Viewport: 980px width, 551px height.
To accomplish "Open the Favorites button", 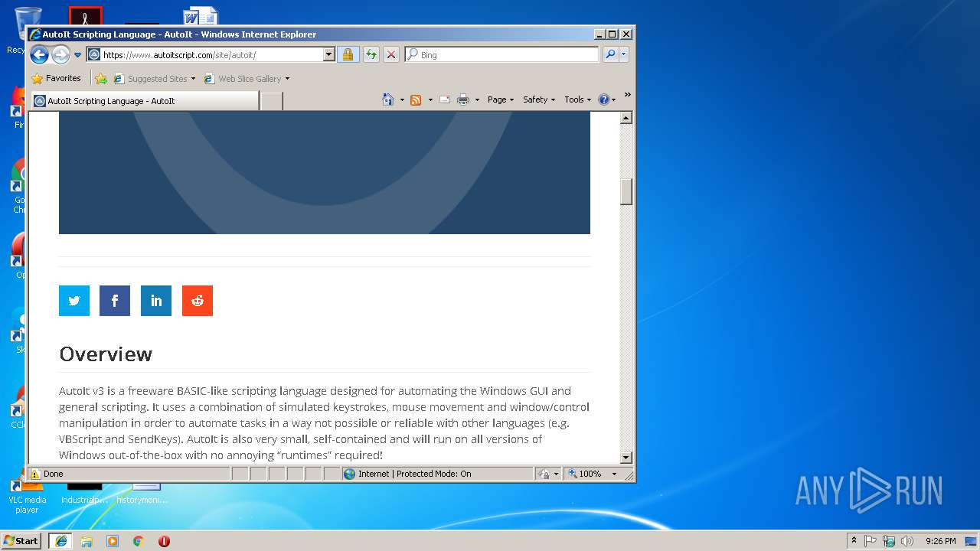I will coord(56,78).
